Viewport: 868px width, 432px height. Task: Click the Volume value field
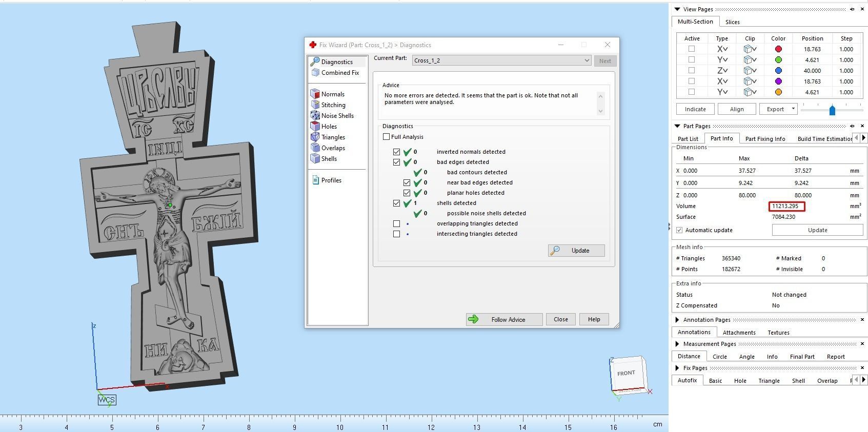[786, 206]
